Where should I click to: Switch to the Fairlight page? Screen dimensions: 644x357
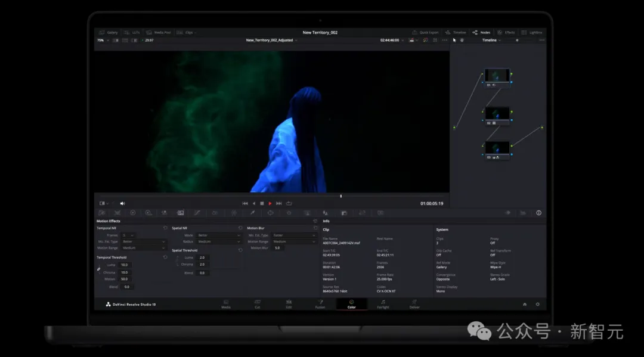383,304
